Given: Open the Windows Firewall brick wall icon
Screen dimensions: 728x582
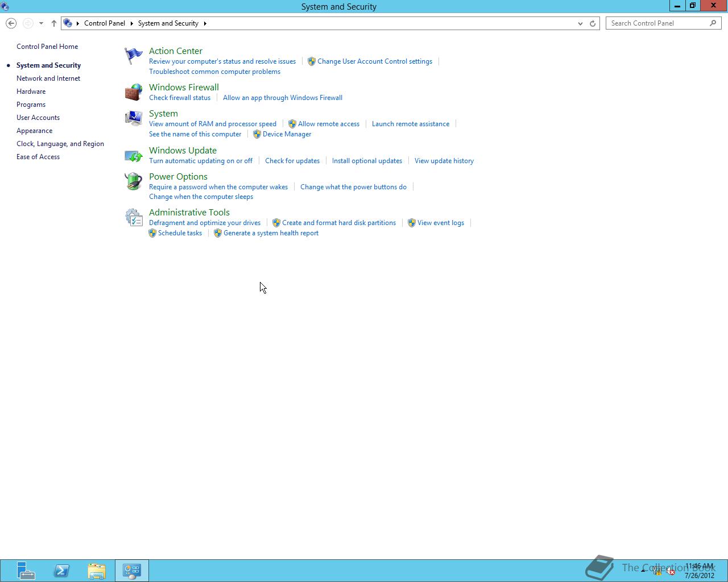Looking at the screenshot, I should (134, 92).
